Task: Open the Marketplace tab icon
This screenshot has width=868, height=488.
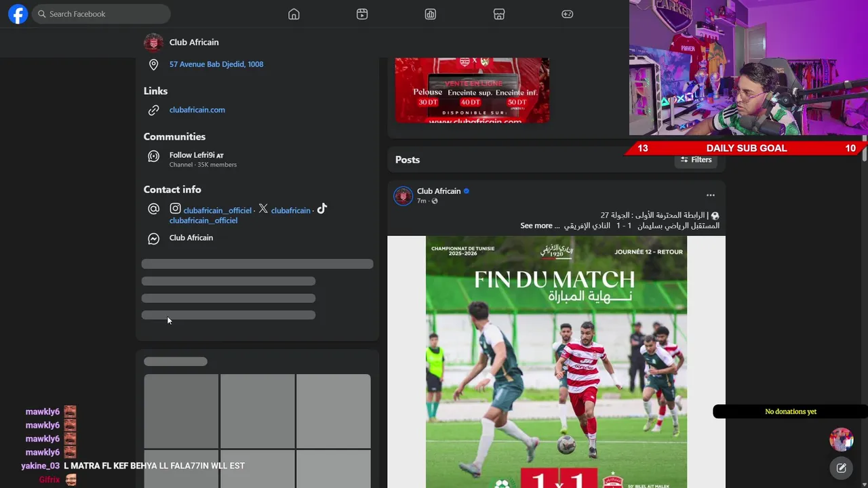Action: (499, 14)
